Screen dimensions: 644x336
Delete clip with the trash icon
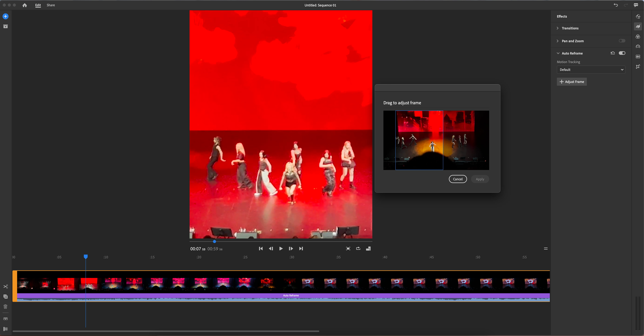[x=6, y=307]
